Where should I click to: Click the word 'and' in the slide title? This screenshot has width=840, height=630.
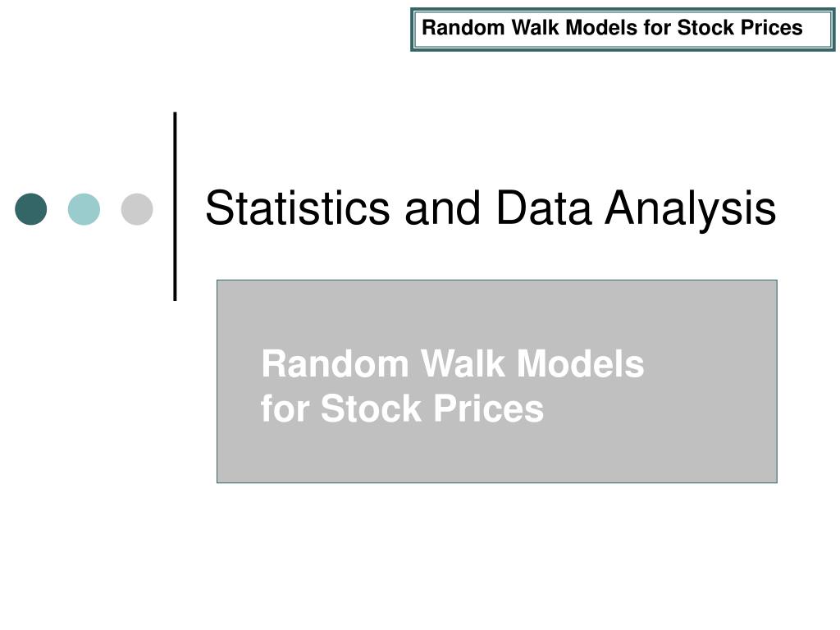442,208
